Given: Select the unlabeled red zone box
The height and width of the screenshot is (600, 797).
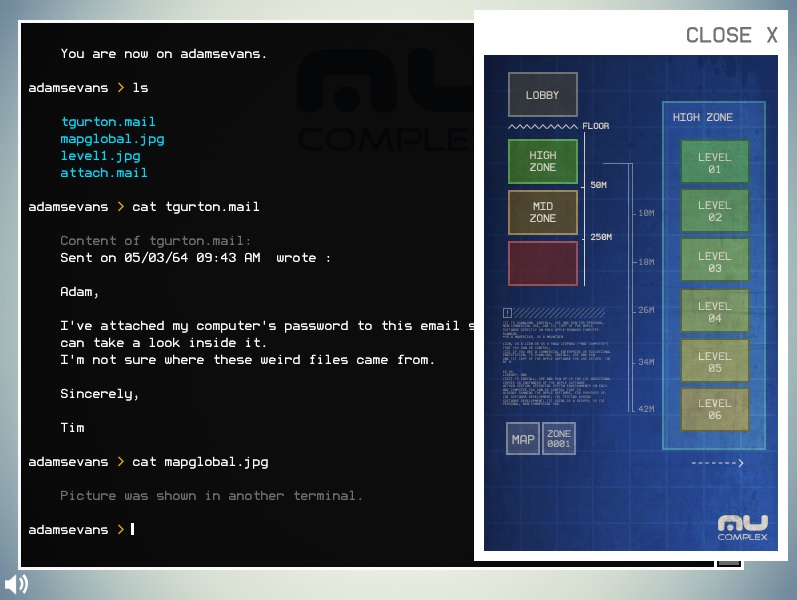Looking at the screenshot, I should point(542,263).
